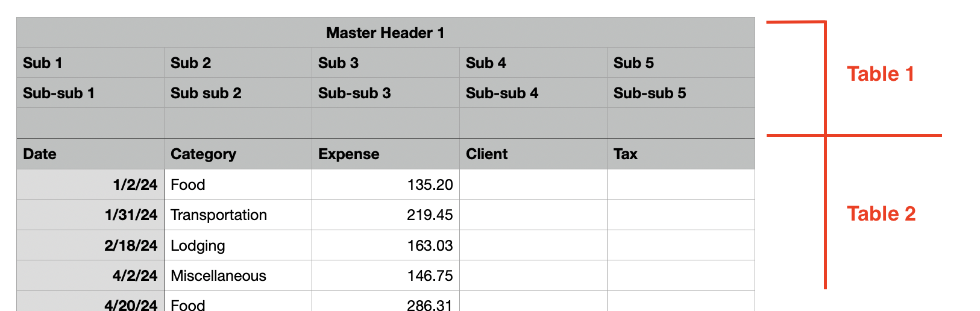Click the Sub sub 2 cell
Image resolution: width=980 pixels, height=311 pixels.
point(238,93)
